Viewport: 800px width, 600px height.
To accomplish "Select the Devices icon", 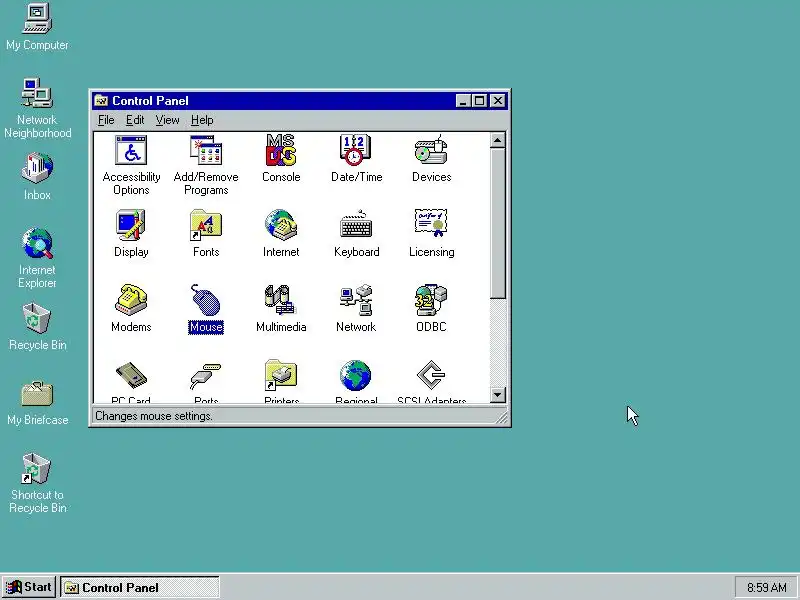I will coord(431,150).
